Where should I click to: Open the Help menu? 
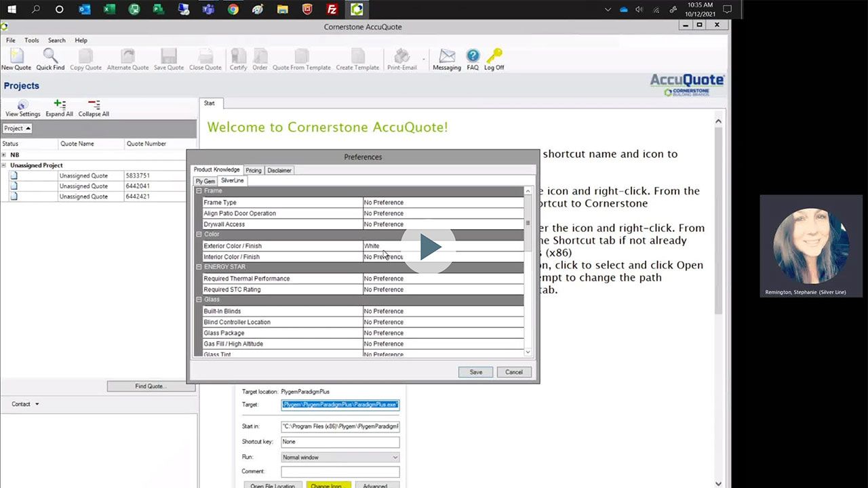[81, 41]
